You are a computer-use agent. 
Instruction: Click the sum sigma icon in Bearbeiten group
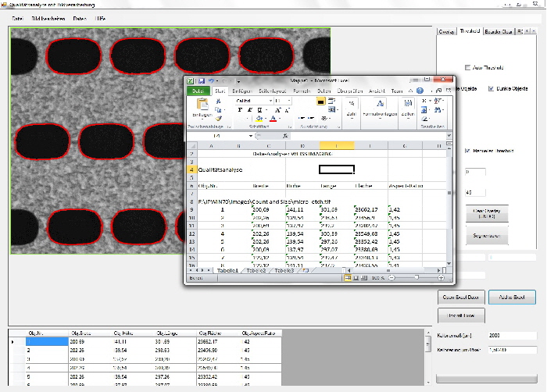pyautogui.click(x=424, y=101)
